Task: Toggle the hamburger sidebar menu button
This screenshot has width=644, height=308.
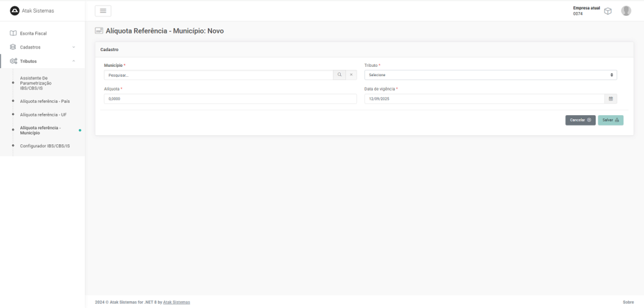Action: pos(103,11)
